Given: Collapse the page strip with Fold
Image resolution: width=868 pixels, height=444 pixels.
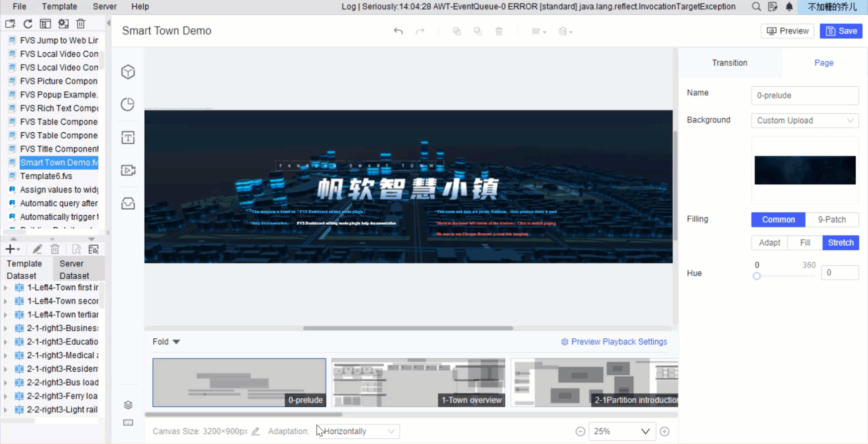Looking at the screenshot, I should click(x=166, y=342).
